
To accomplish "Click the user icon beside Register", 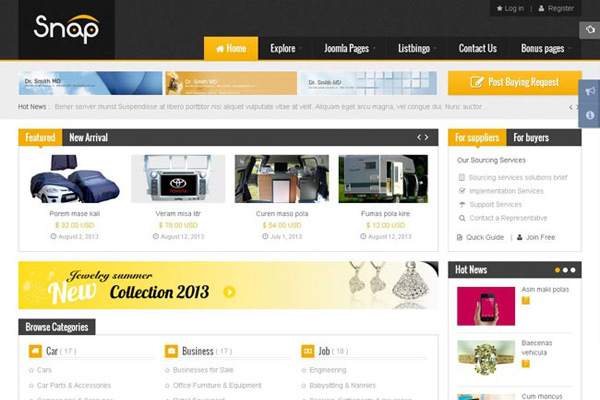I will [541, 8].
